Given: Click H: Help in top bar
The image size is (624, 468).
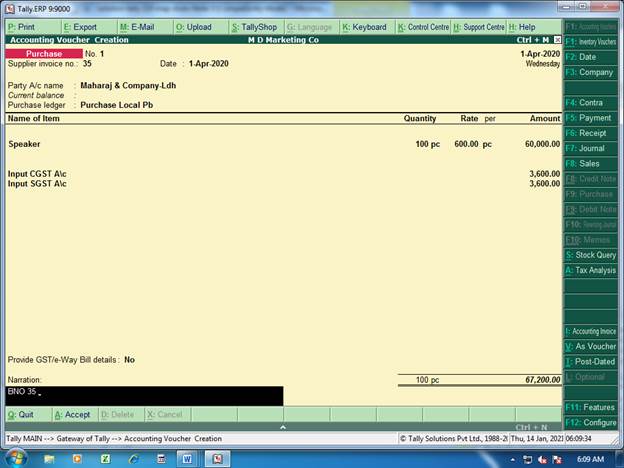Looking at the screenshot, I should coord(534,27).
